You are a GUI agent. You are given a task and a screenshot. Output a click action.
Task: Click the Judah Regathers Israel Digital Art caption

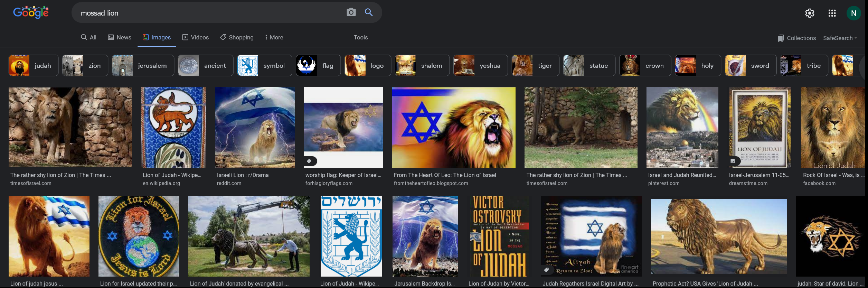[591, 284]
